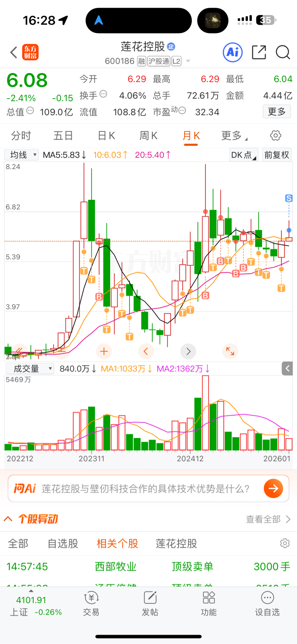Move chart left with arrow button

146,351
